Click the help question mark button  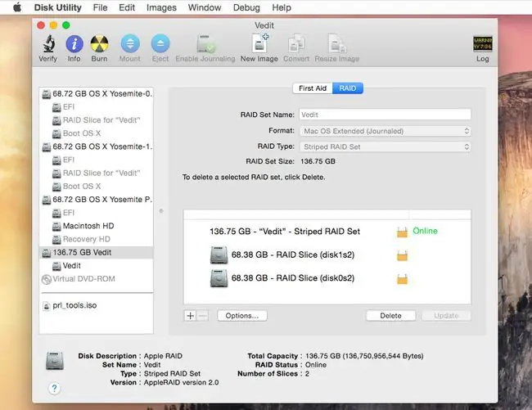(54, 388)
